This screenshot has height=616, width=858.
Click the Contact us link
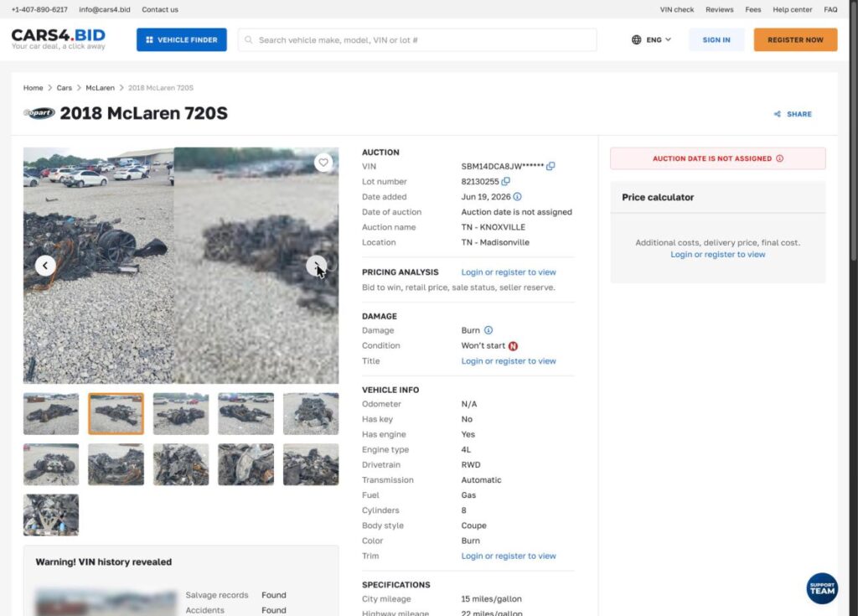tap(160, 9)
